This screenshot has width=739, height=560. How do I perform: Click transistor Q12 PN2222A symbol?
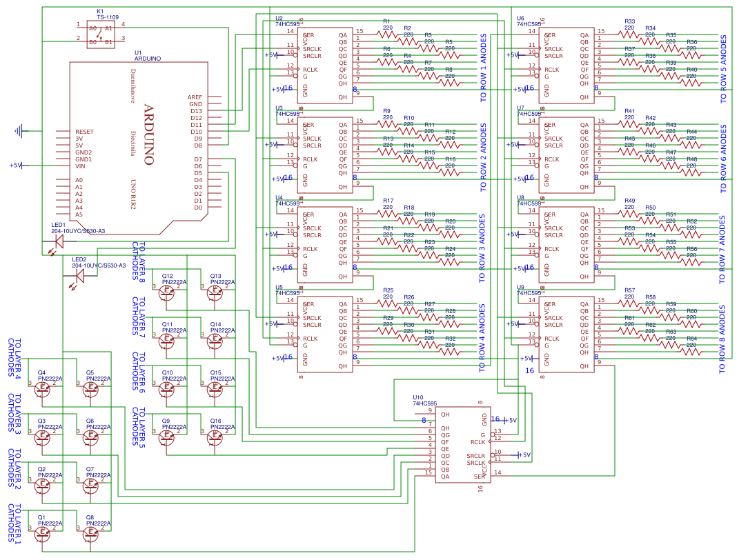[x=166, y=292]
